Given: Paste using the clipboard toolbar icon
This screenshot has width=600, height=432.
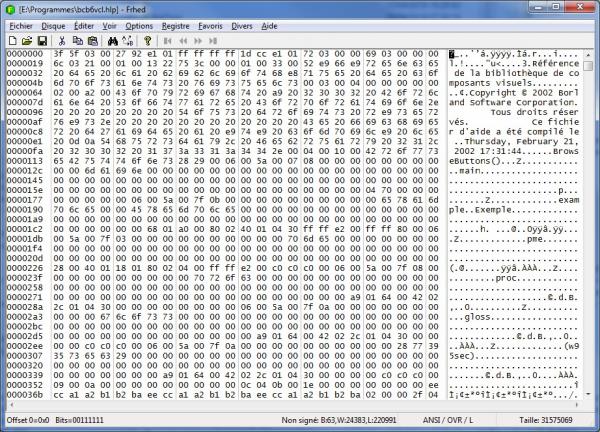Looking at the screenshot, I should (x=91, y=41).
